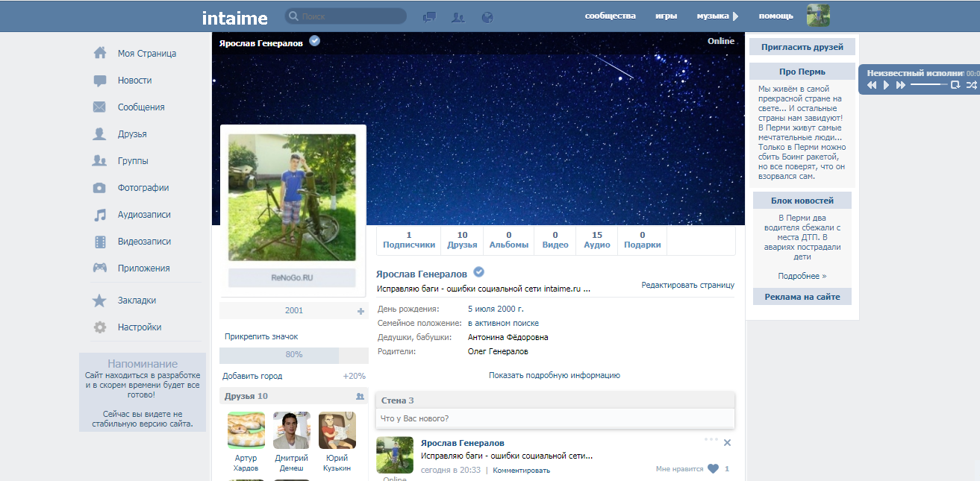Click Реклама на сайте link
Screen dimensions: 980x481
click(802, 297)
